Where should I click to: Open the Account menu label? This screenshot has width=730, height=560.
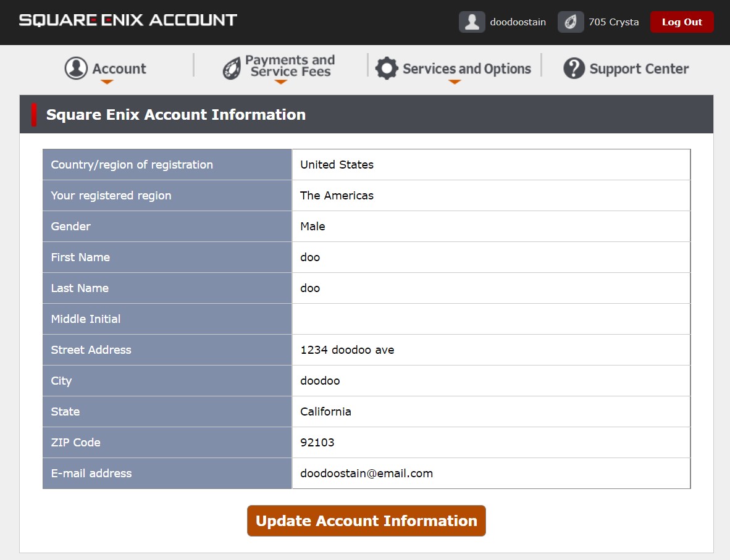tap(119, 69)
